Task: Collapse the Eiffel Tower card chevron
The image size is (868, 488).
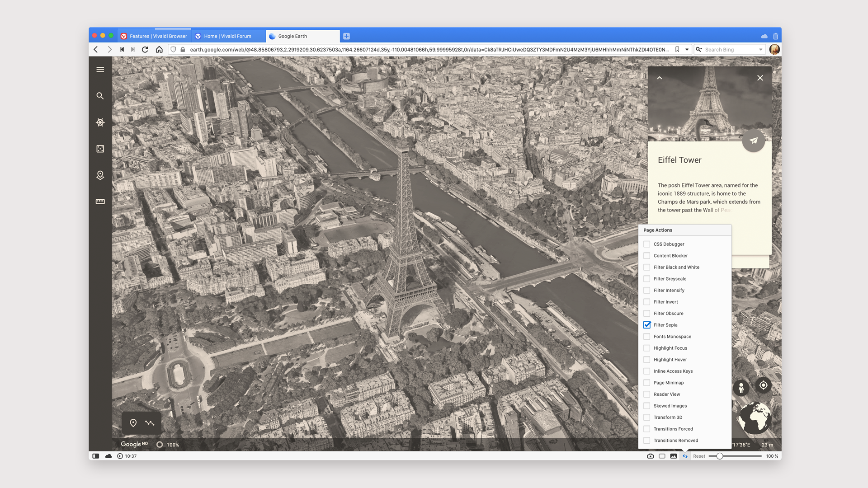Action: coord(660,78)
